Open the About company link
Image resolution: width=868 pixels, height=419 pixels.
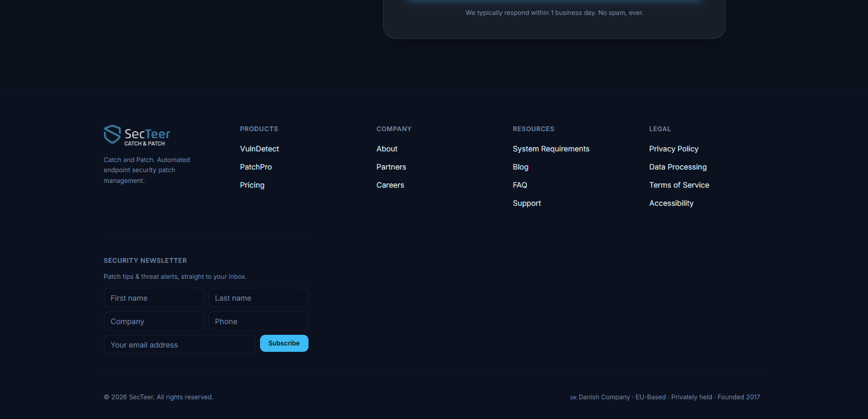[387, 149]
